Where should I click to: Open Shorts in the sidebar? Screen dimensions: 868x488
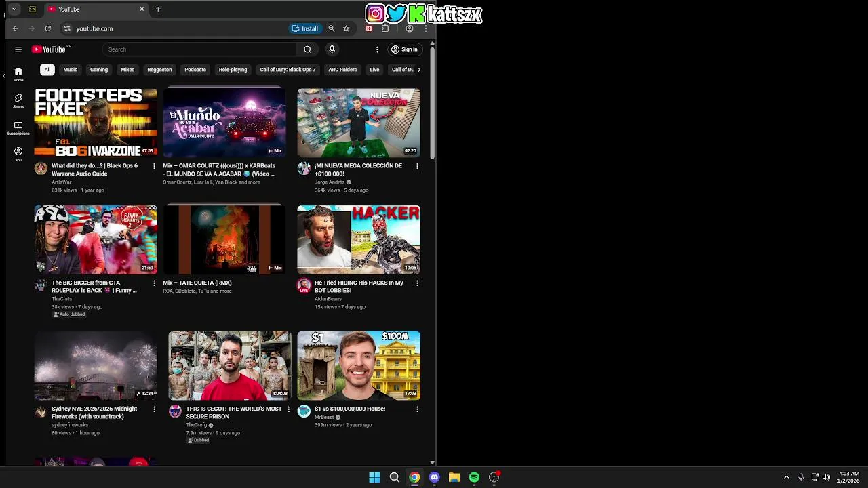(18, 101)
